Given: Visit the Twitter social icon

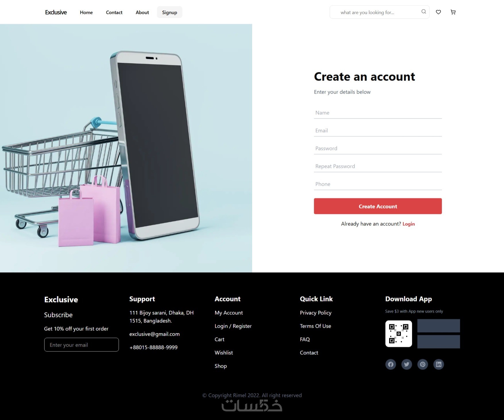Looking at the screenshot, I should (407, 364).
